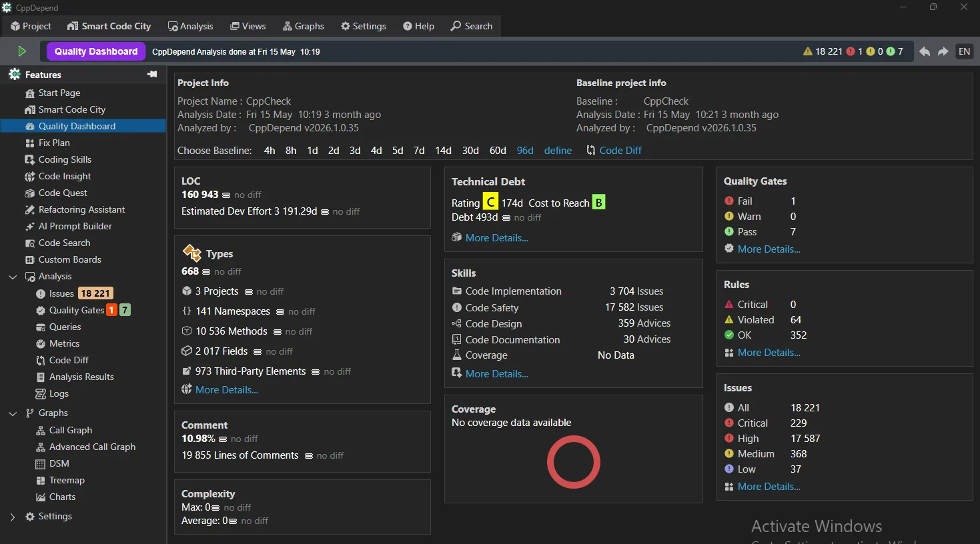Image resolution: width=980 pixels, height=544 pixels.
Task: Click the Code Insight icon
Action: (x=30, y=177)
